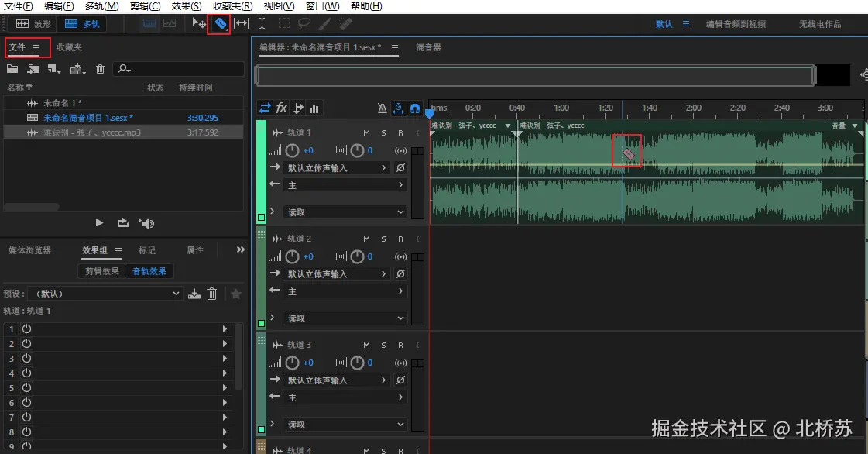Show EQ section bars icon
Image resolution: width=868 pixels, height=454 pixels.
(x=314, y=108)
